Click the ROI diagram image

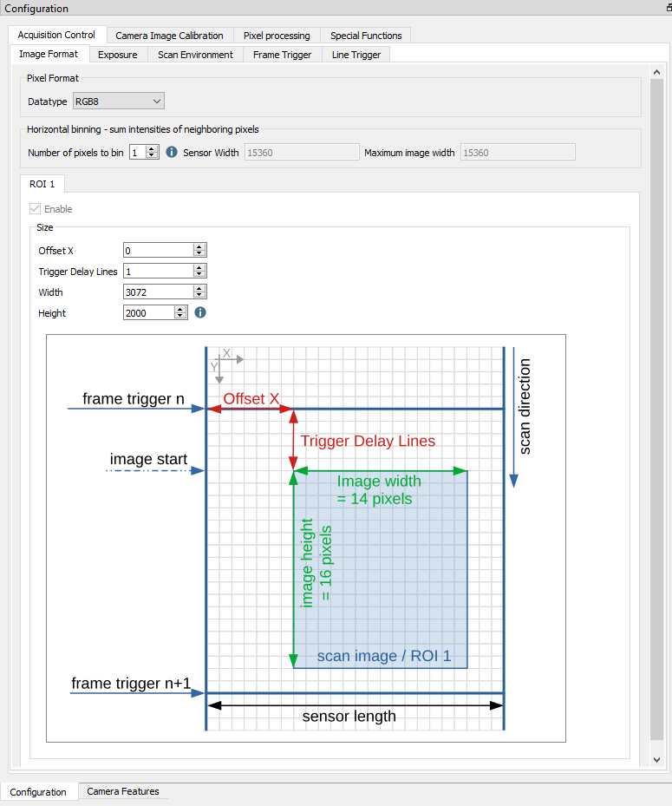click(x=306, y=538)
